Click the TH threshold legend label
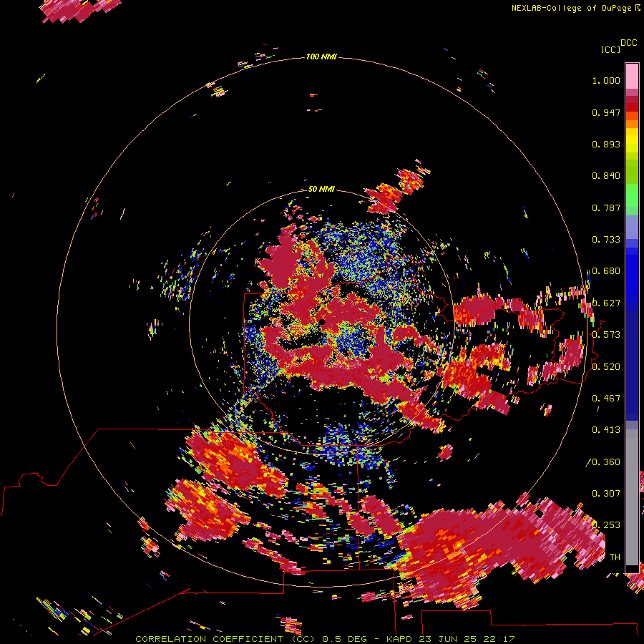644x644 pixels. tap(615, 557)
